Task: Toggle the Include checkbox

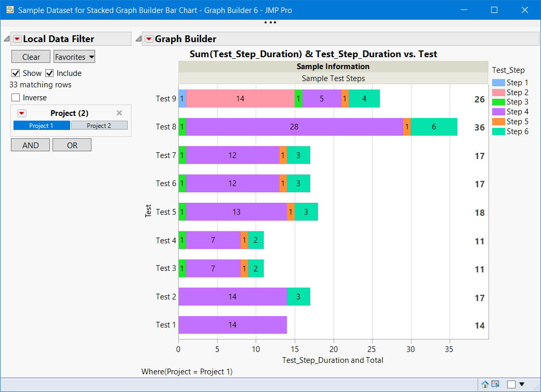Action: pos(49,73)
